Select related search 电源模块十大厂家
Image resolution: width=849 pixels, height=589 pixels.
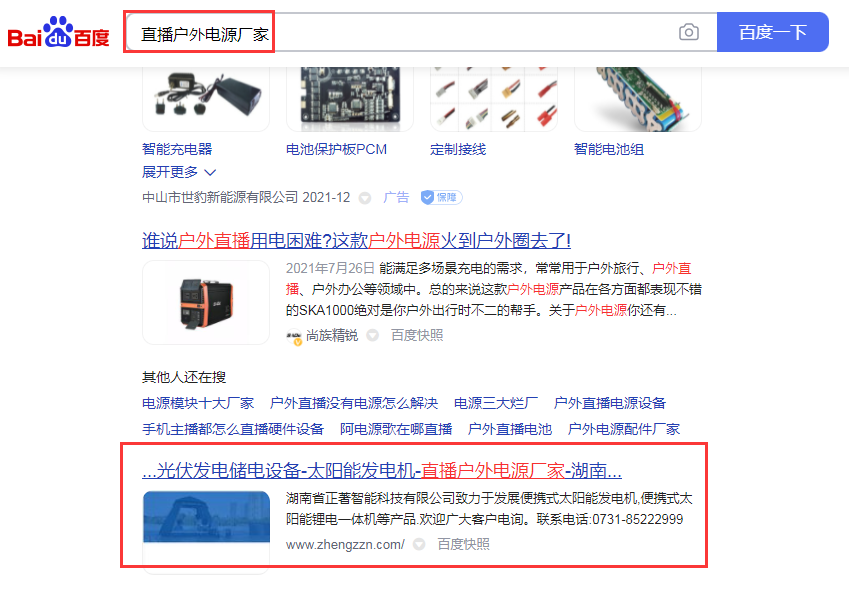tap(198, 403)
